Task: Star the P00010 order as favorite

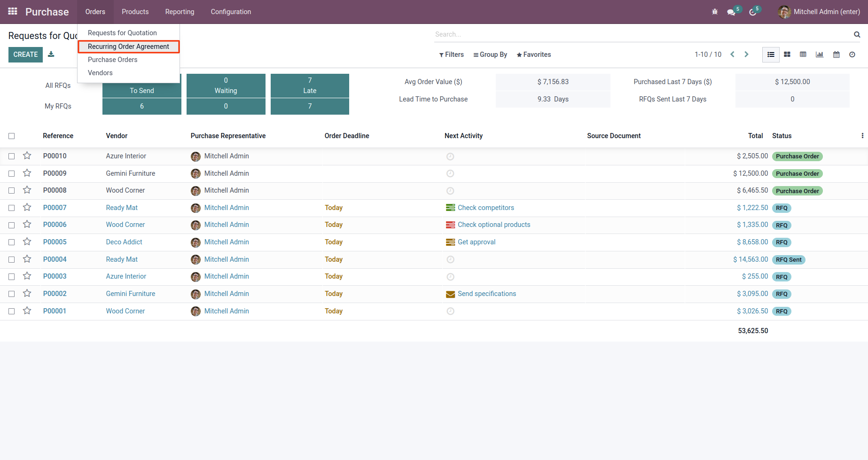Action: [x=27, y=156]
